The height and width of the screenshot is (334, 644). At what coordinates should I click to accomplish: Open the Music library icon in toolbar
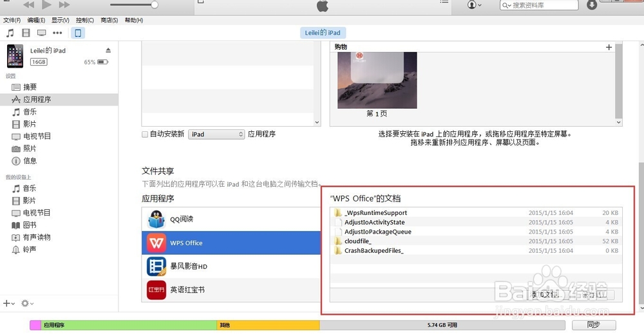pyautogui.click(x=10, y=33)
